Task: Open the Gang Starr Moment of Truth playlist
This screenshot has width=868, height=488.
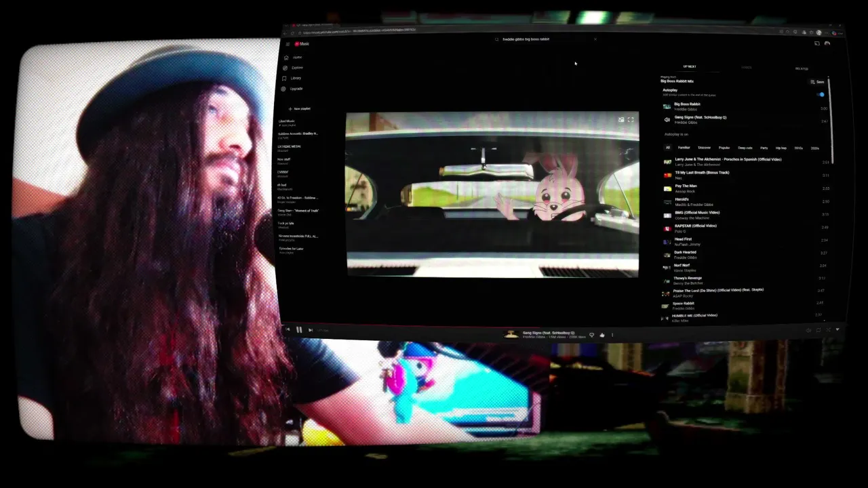Action: [298, 211]
